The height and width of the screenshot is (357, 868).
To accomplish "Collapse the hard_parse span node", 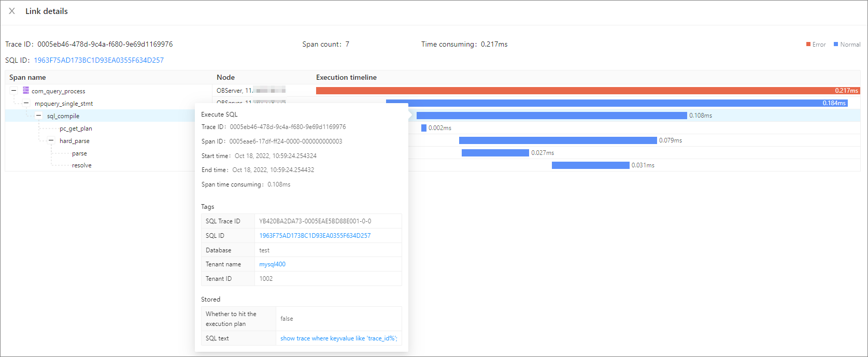I will (51, 140).
